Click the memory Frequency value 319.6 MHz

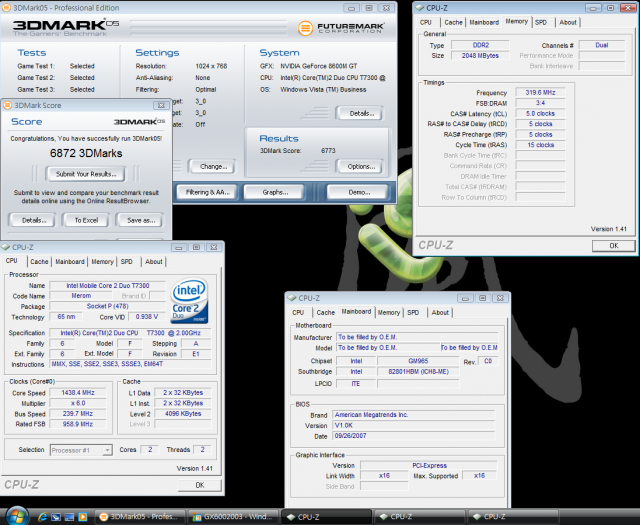click(x=540, y=93)
